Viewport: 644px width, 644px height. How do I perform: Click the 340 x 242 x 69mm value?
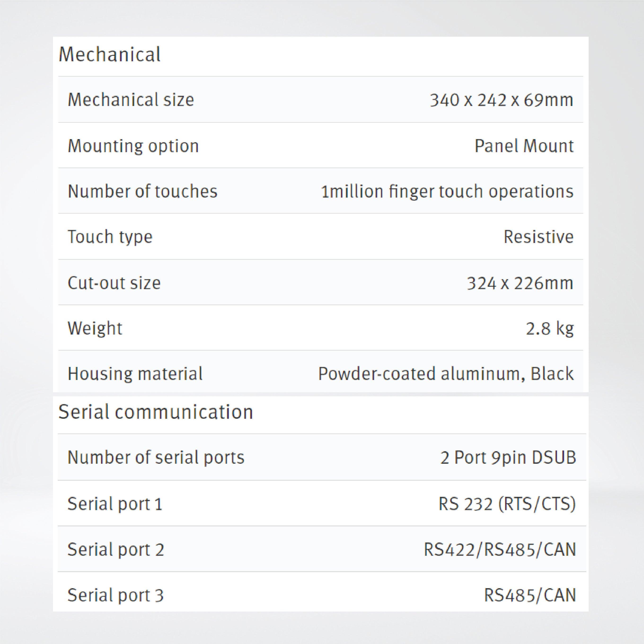[x=501, y=100]
